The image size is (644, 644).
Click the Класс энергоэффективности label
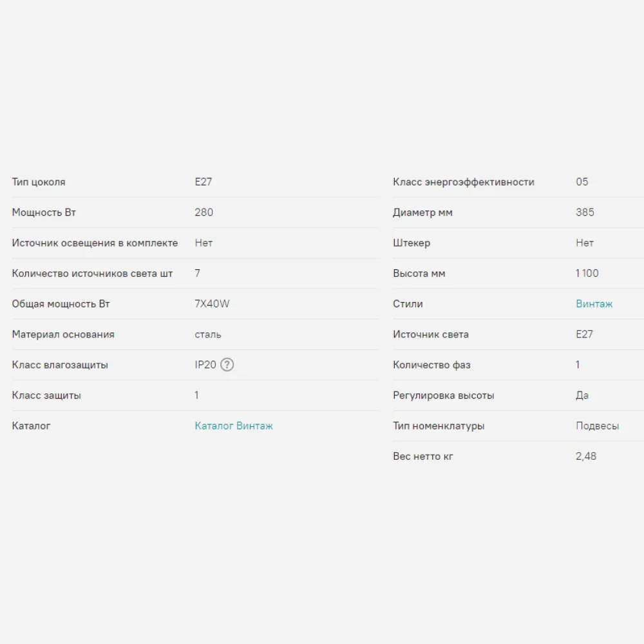tap(463, 182)
